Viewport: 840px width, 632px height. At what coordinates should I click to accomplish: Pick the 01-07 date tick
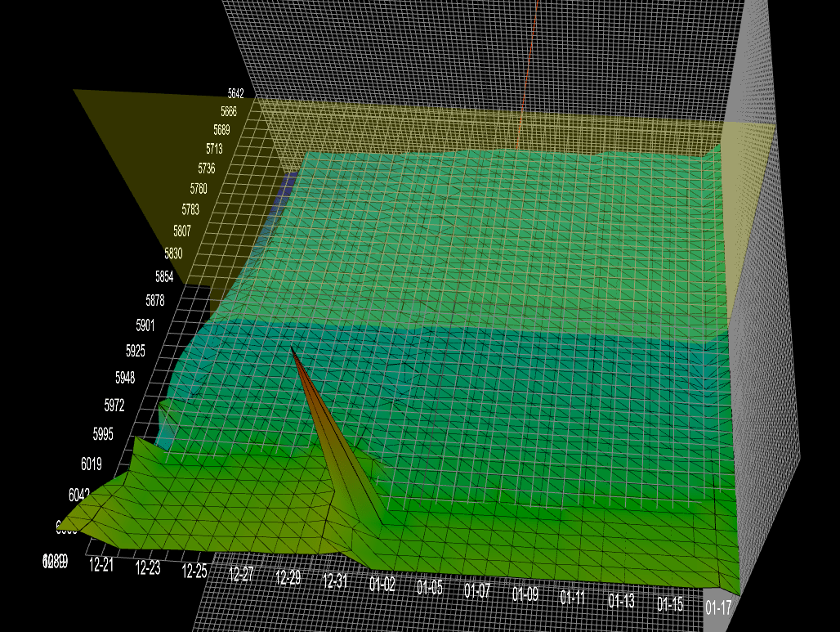[x=478, y=591]
